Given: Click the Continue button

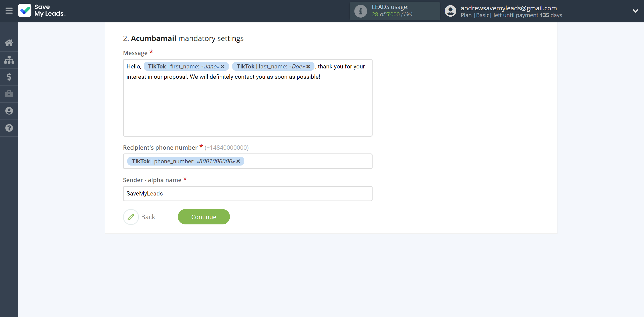Looking at the screenshot, I should point(204,217).
